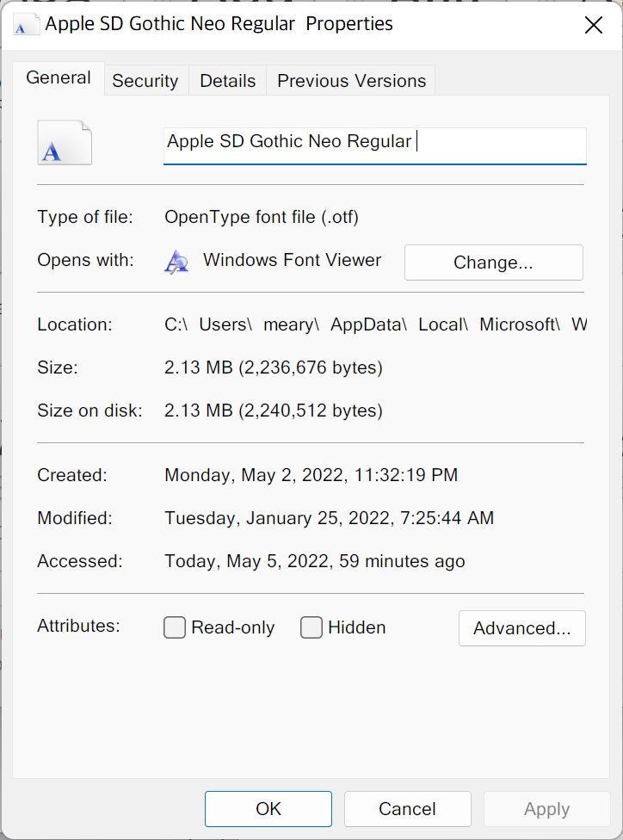The image size is (623, 840).
Task: Switch to the General tab
Action: [59, 78]
